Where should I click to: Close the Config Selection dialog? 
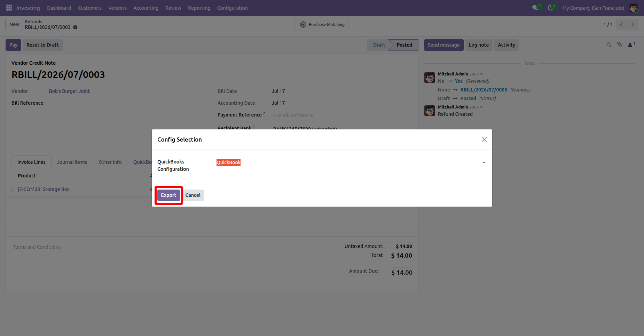pyautogui.click(x=484, y=139)
